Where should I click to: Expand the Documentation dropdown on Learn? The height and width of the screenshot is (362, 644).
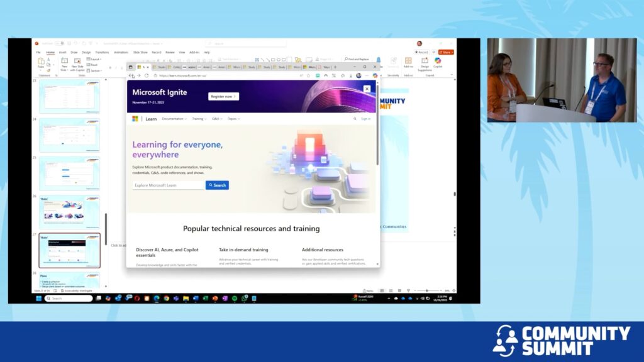[x=174, y=119]
